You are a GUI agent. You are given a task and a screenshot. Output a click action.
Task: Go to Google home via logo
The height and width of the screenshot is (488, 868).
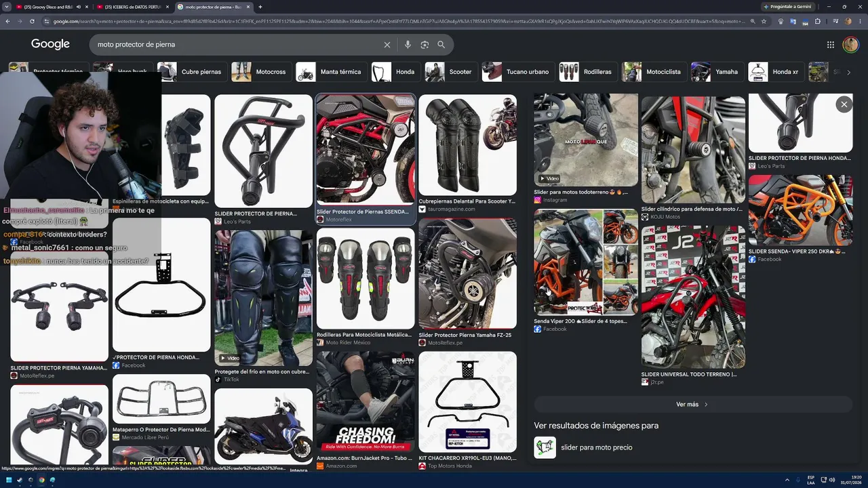pyautogui.click(x=50, y=44)
